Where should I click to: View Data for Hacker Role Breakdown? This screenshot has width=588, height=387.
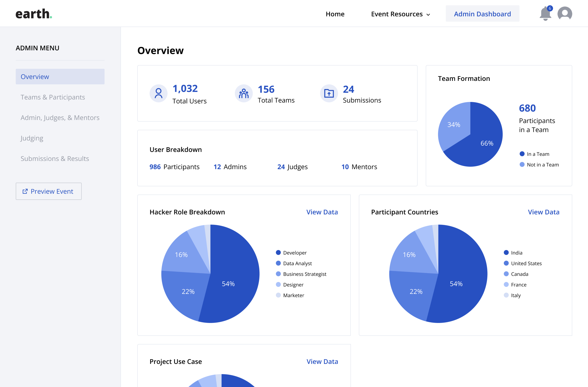pos(322,212)
